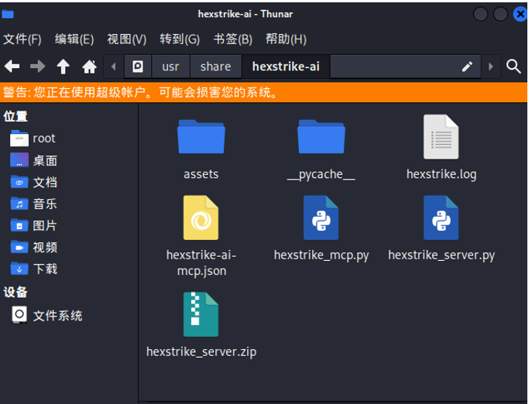Go to parent folder up arrow
The width and height of the screenshot is (532, 404).
[x=63, y=66]
